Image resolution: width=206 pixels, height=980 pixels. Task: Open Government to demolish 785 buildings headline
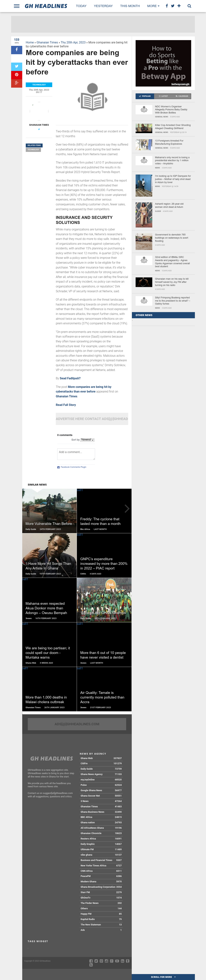(x=172, y=238)
